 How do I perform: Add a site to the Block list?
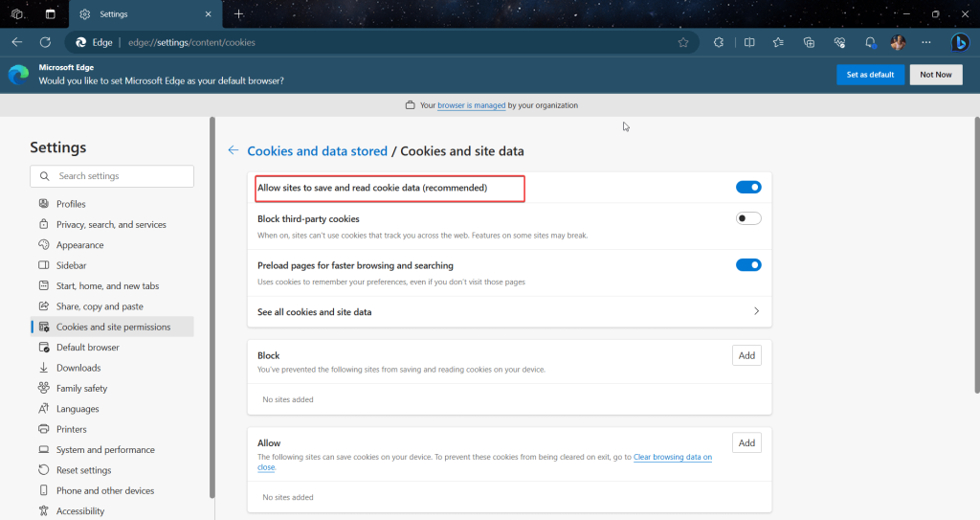(746, 355)
